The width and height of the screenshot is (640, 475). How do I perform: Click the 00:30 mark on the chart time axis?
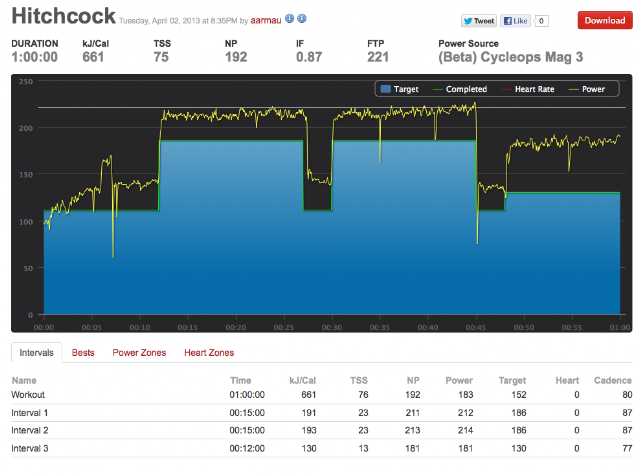tap(332, 327)
